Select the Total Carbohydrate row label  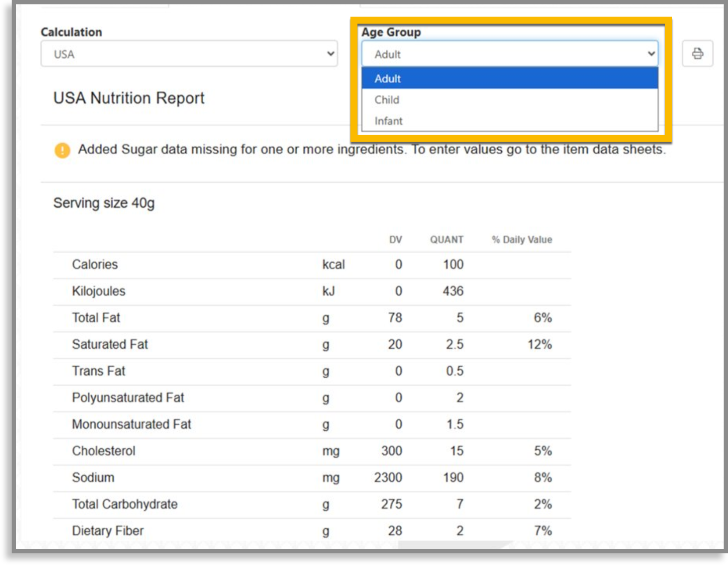(125, 505)
